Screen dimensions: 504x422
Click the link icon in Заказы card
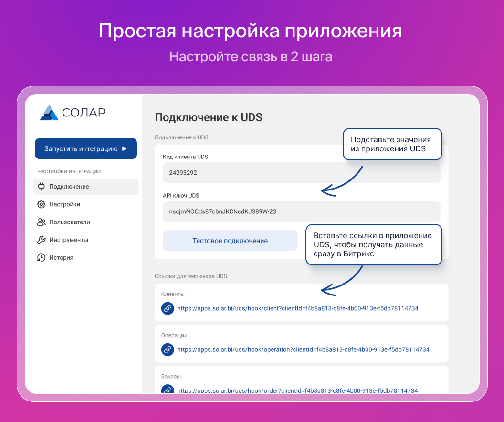click(x=168, y=390)
